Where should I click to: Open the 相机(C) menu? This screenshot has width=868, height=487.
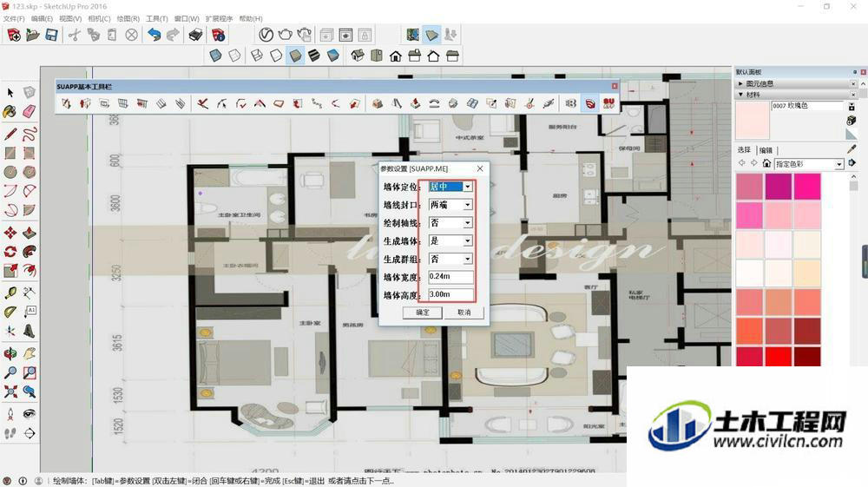tap(99, 19)
